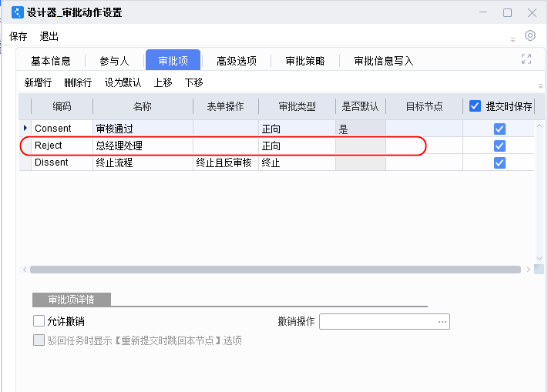Uncheck 提交时保存 for the Consent row
This screenshot has height=392, width=548.
(499, 129)
